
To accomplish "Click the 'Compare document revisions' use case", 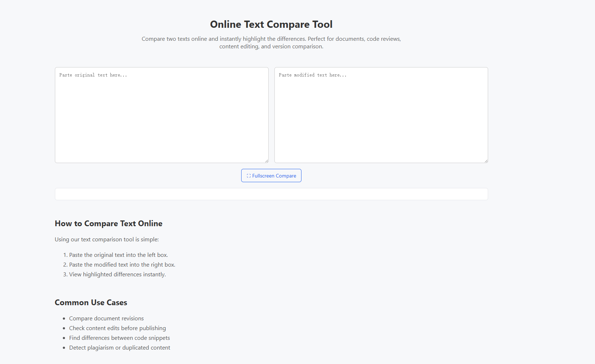I will point(106,318).
